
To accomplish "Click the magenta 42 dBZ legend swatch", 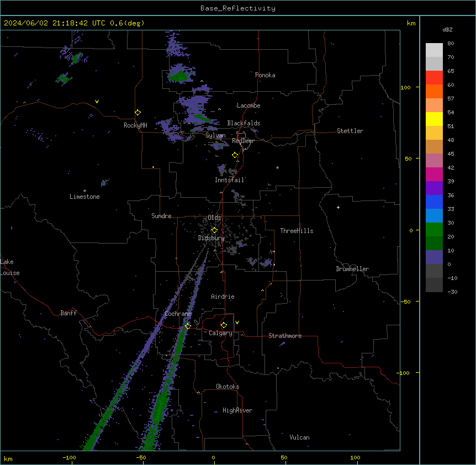I will [x=434, y=174].
